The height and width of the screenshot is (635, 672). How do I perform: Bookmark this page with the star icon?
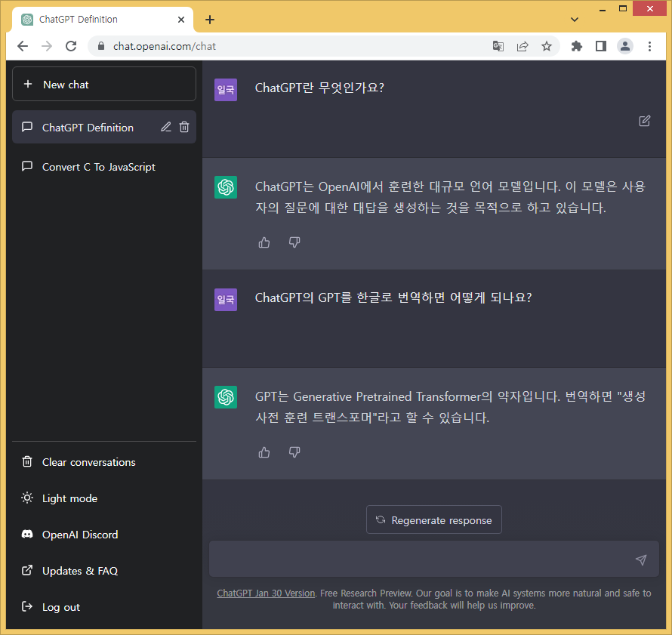tap(547, 46)
